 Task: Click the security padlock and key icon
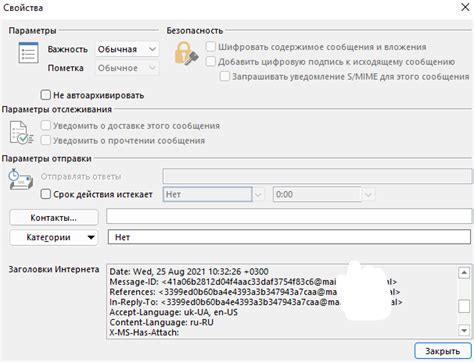[186, 53]
